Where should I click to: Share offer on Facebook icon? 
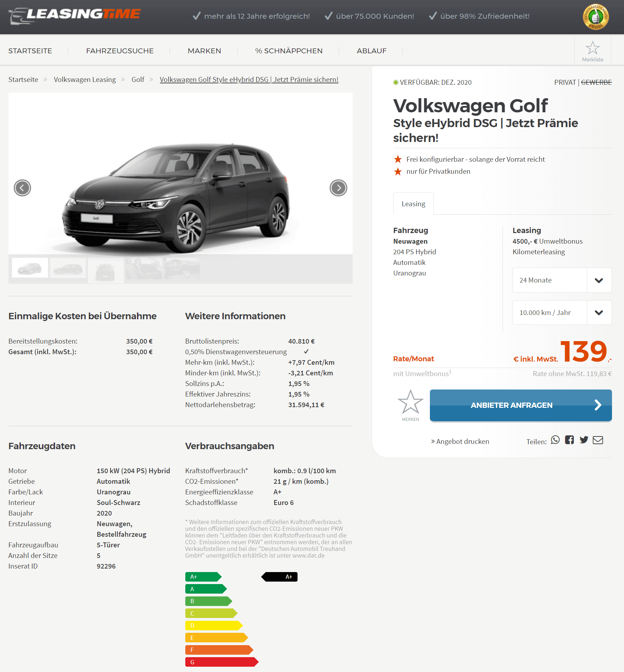click(x=569, y=440)
